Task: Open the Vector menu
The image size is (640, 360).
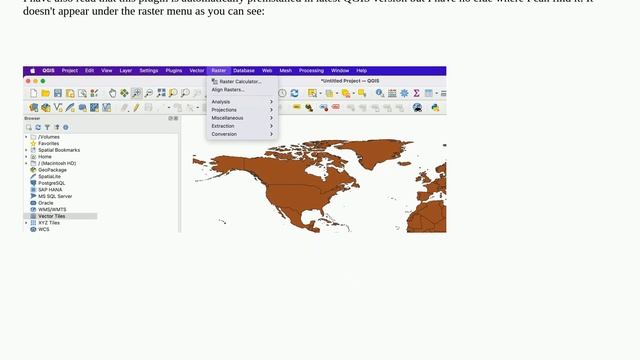Action: pyautogui.click(x=197, y=71)
